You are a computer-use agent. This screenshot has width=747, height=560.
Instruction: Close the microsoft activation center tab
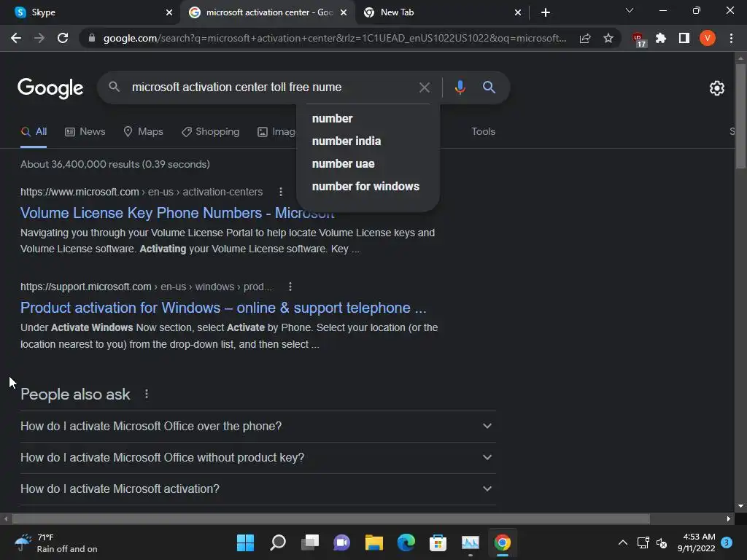tap(344, 12)
